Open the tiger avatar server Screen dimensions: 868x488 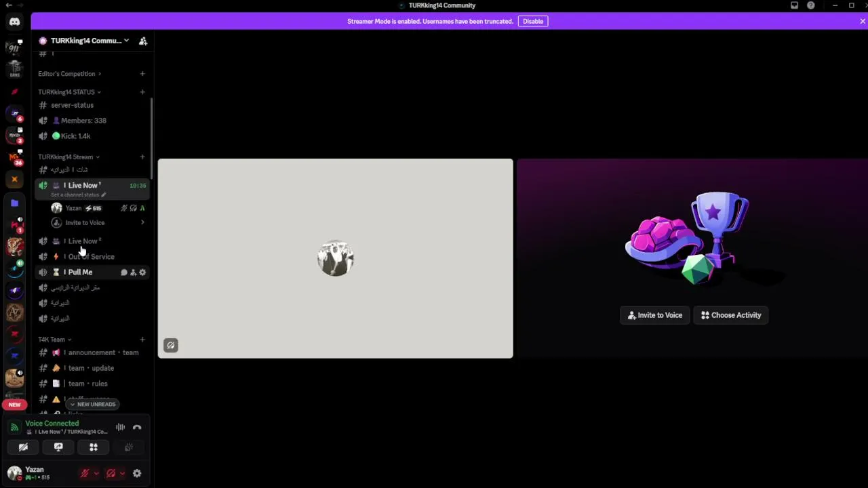pos(14,247)
